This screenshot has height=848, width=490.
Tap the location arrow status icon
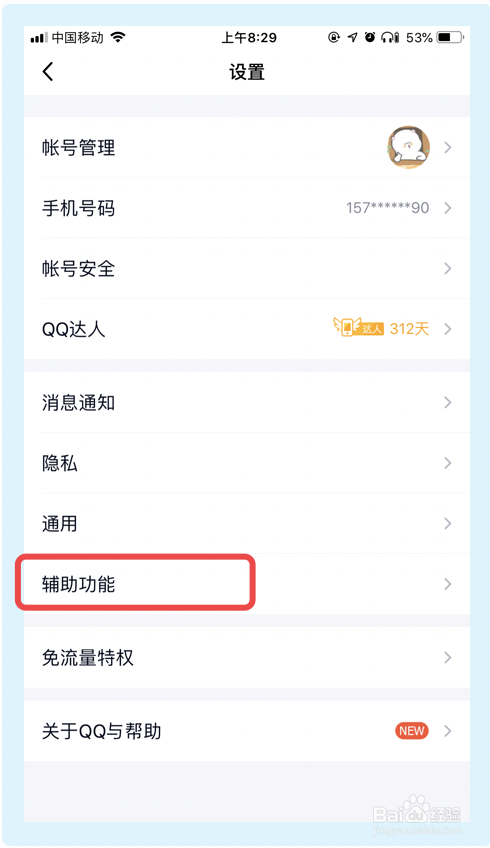tap(352, 37)
